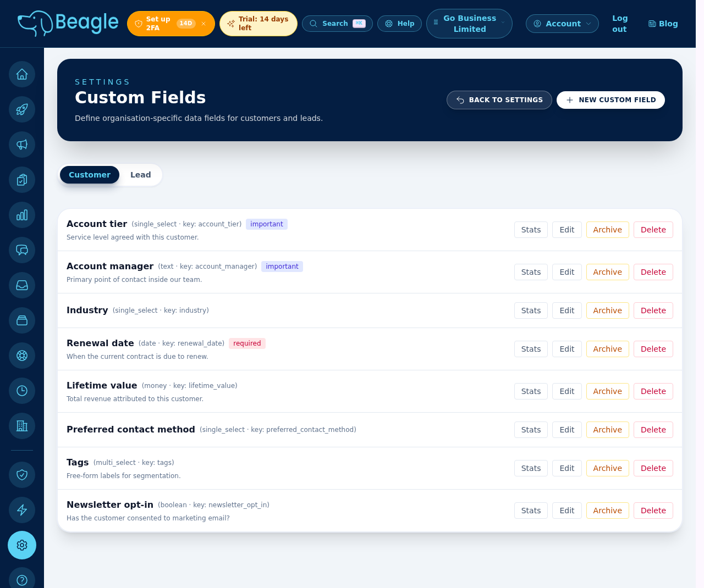Image resolution: width=704 pixels, height=588 pixels.
Task: Open the Search box
Action: click(337, 24)
